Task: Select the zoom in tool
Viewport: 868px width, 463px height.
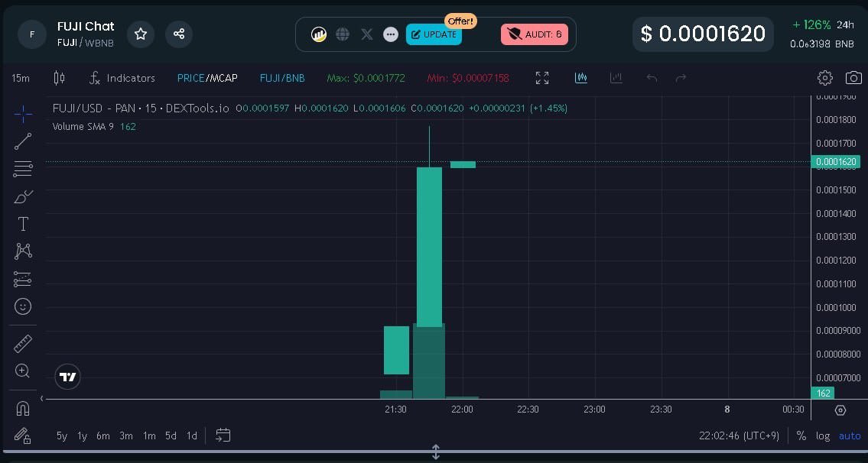Action: 23,371
